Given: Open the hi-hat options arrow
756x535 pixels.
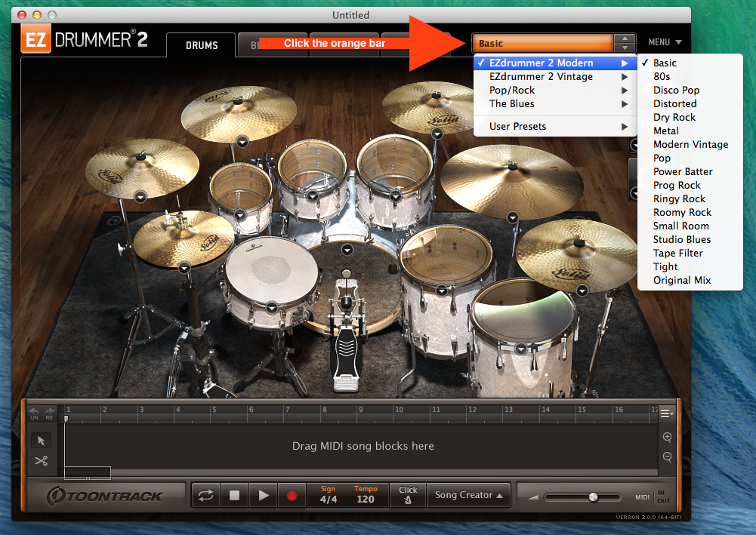Looking at the screenshot, I should coord(184,268).
